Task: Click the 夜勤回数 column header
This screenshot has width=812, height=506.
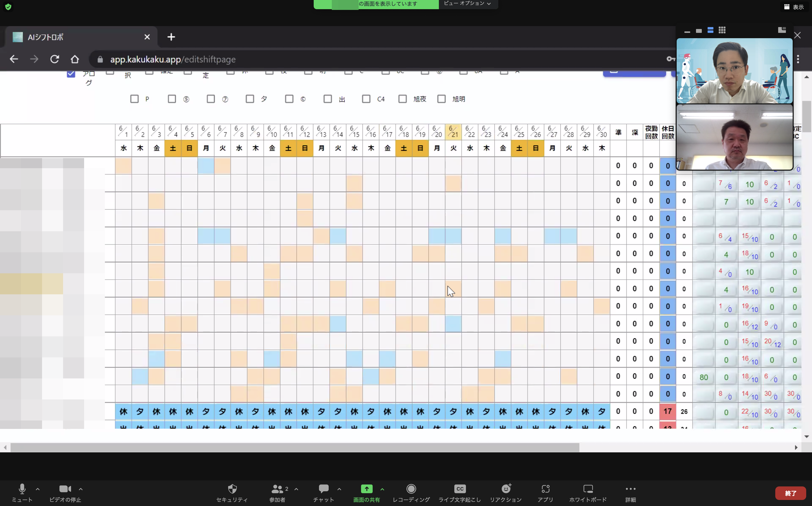Action: (x=651, y=132)
